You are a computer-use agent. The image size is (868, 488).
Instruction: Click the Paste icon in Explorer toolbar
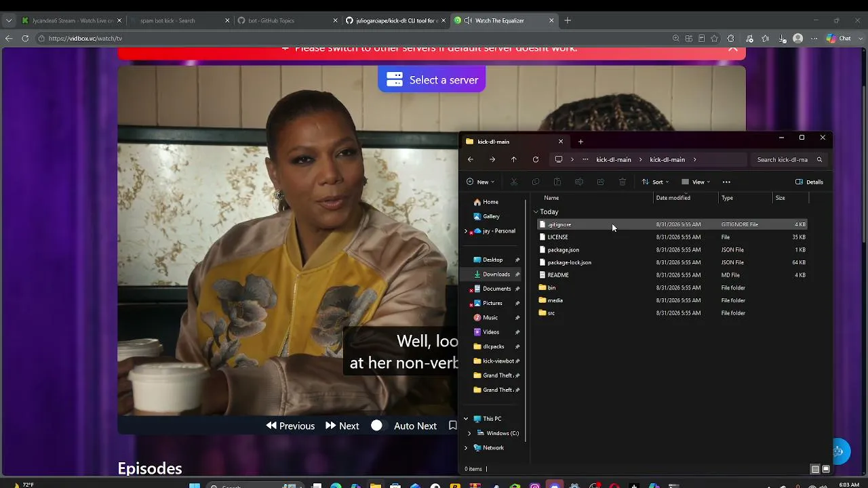click(x=557, y=182)
